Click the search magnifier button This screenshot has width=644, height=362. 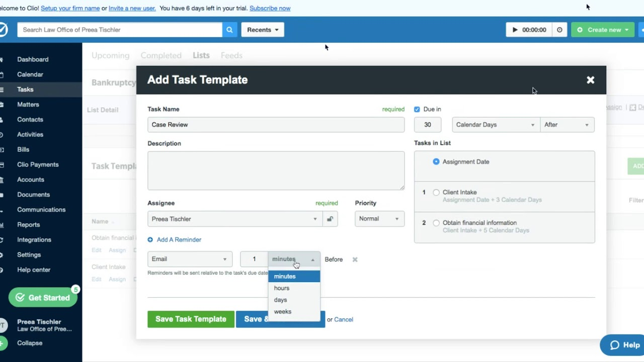[229, 30]
